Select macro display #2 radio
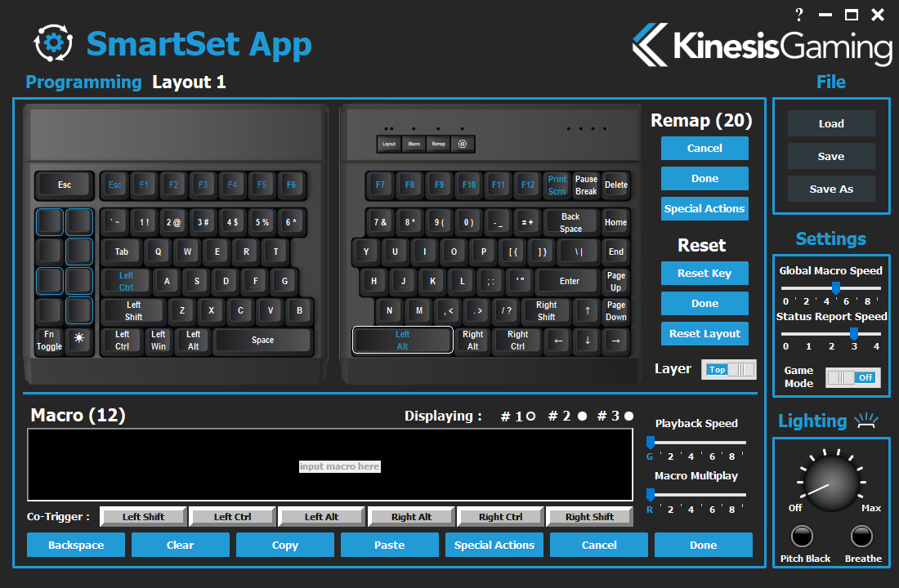Screen dimensions: 899x588 pos(582,416)
